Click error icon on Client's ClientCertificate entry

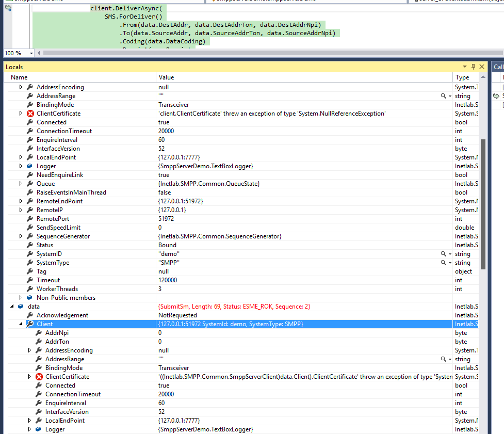click(39, 376)
